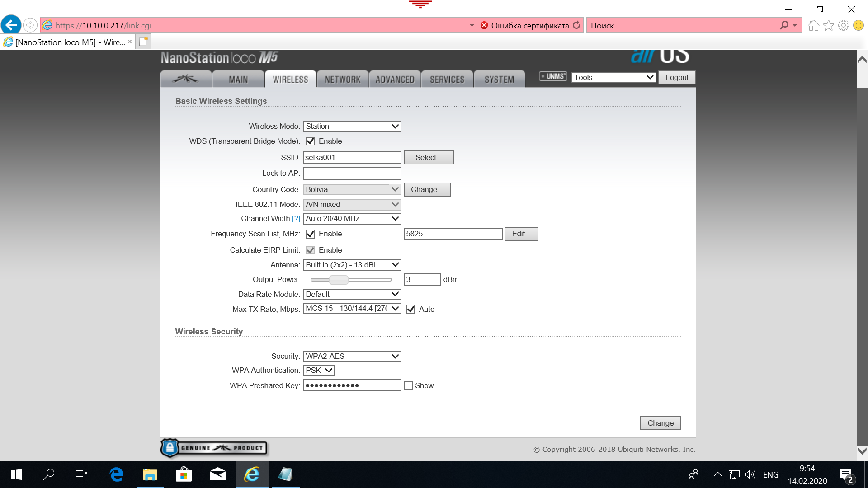Open network icon in system tray

tap(734, 474)
